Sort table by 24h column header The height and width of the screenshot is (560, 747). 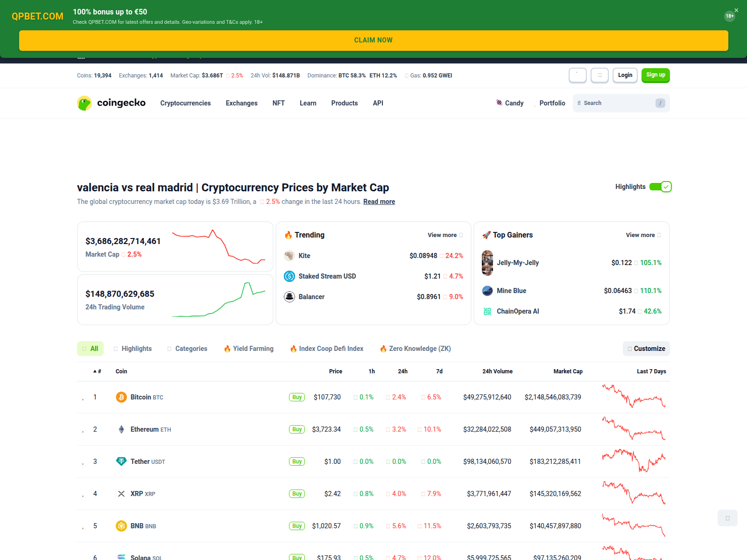[402, 371]
